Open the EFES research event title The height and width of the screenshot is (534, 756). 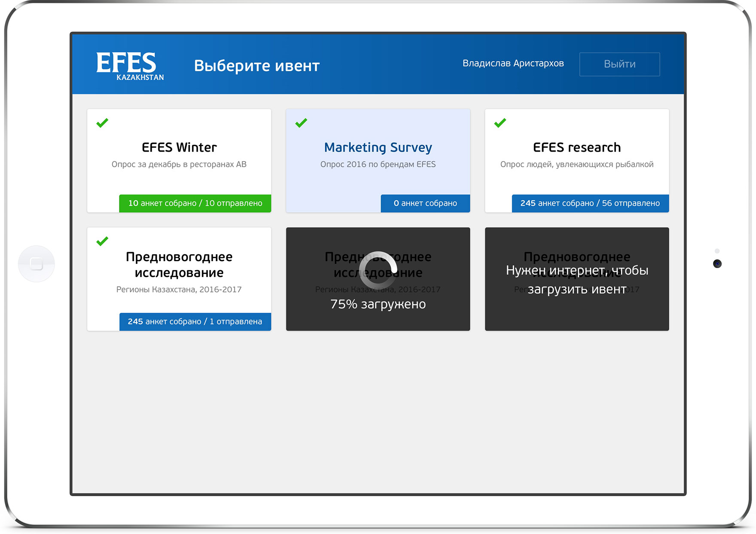click(x=577, y=147)
